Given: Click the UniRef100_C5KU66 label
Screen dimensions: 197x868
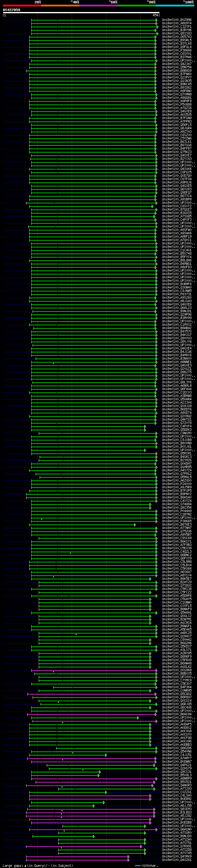Looking at the screenshot, I should (x=177, y=568).
